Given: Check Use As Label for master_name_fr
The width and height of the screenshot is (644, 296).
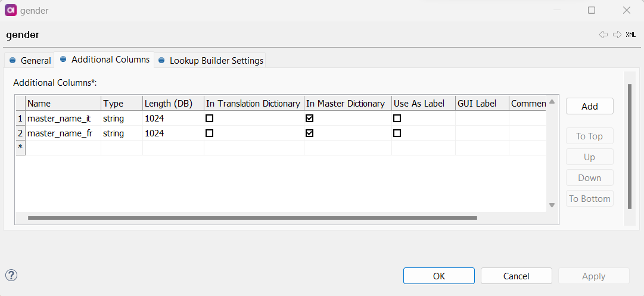Looking at the screenshot, I should pyautogui.click(x=397, y=133).
